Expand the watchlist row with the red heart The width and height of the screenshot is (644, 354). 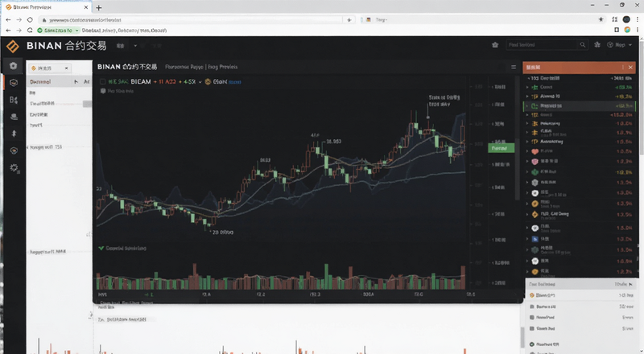click(528, 151)
